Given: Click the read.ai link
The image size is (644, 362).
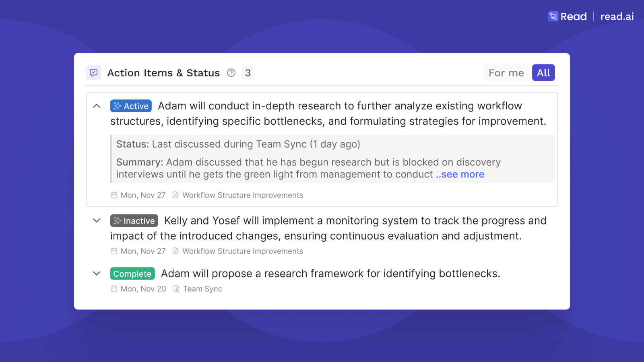Looking at the screenshot, I should (x=617, y=16).
